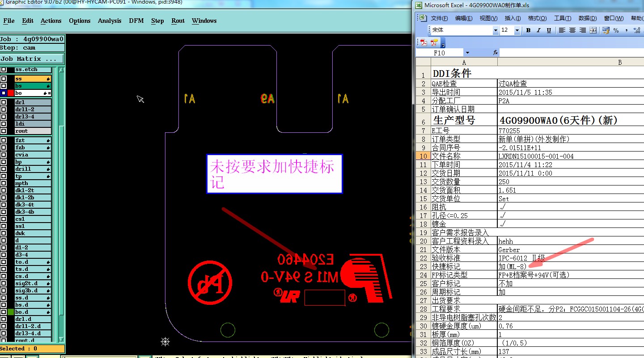Screen dimensions: 644x358
Task: Click first Adobe PDF convert icon
Action: pyautogui.click(x=424, y=42)
